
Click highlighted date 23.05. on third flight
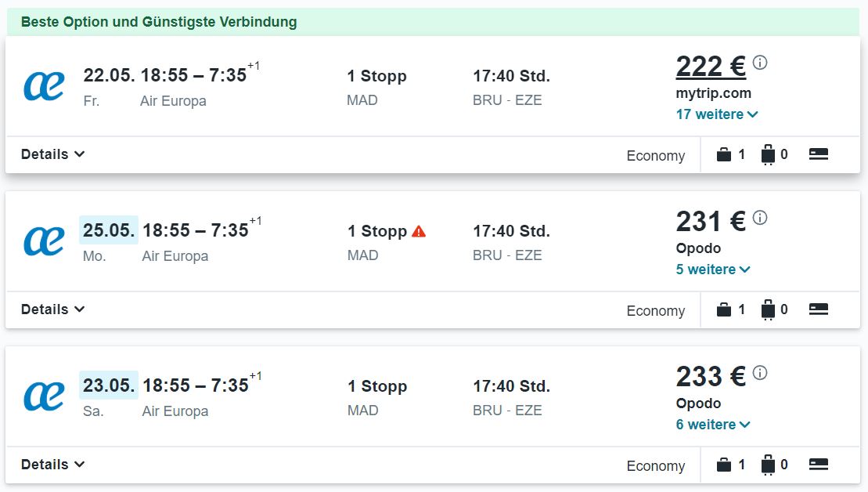(109, 385)
